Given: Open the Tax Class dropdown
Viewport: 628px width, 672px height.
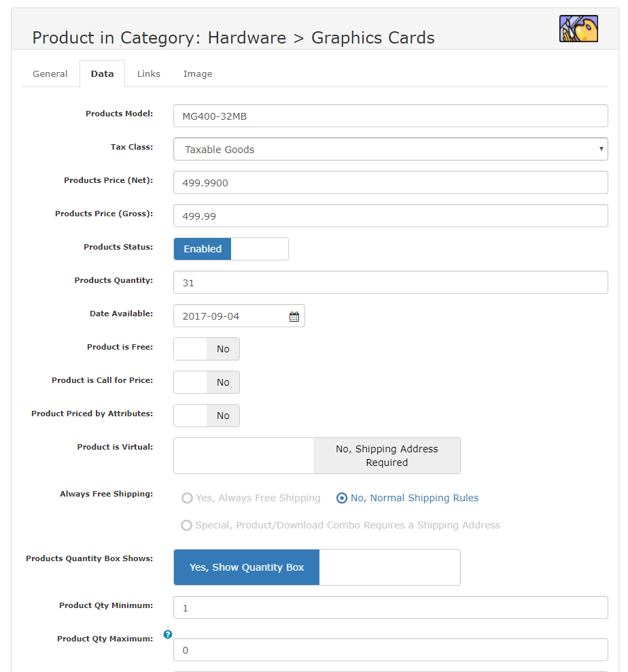Looking at the screenshot, I should [390, 149].
